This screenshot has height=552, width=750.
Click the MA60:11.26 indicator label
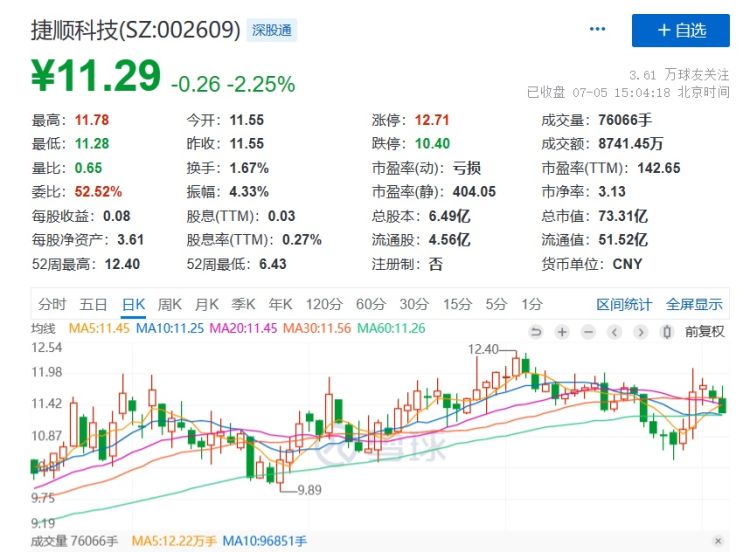click(x=391, y=329)
